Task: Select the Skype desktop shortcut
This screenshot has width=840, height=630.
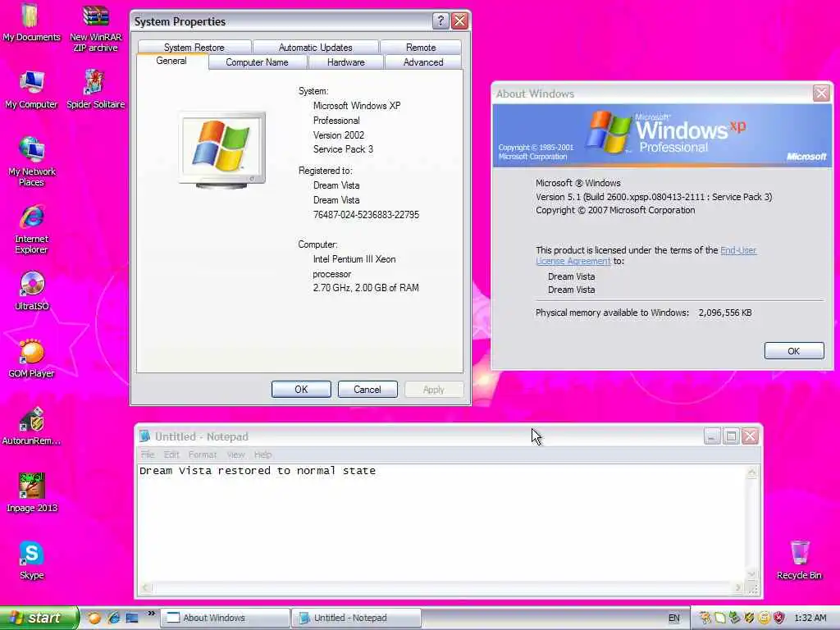Action: (32, 560)
